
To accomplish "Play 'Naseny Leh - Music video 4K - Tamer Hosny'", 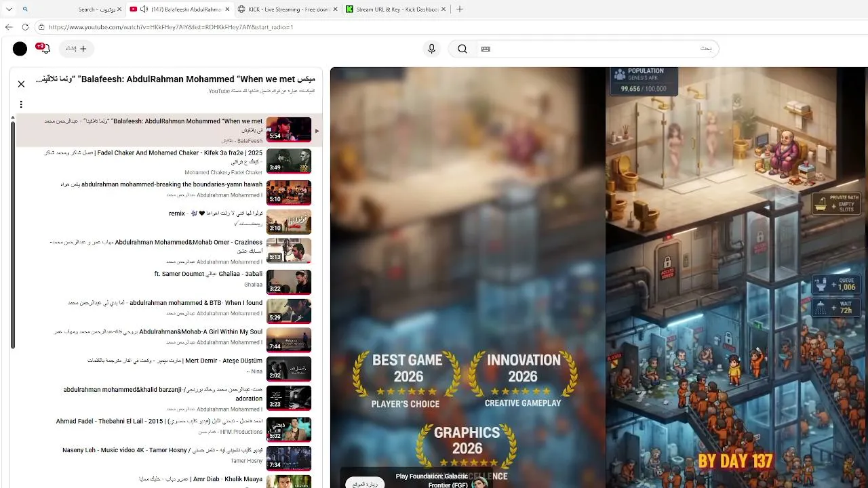I will [x=163, y=450].
